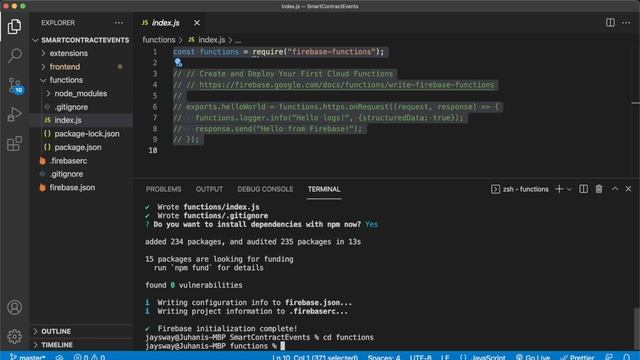This screenshot has height=360, width=640.
Task: Open the Manage gear icon
Action: (x=15, y=336)
